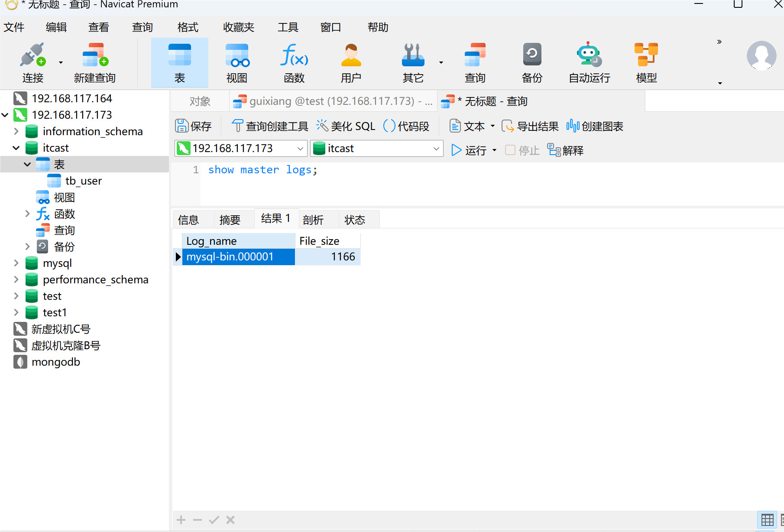Open the 文本 dropdown arrow
Image resolution: width=784 pixels, height=532 pixels.
(492, 126)
